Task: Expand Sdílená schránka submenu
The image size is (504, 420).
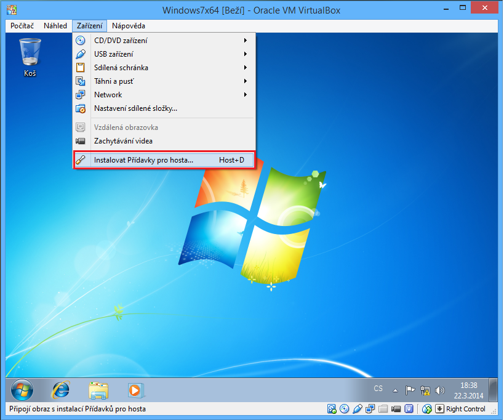Action: pos(164,68)
